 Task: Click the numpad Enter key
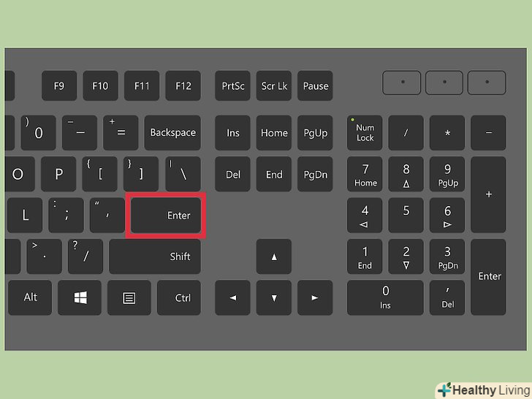click(488, 277)
